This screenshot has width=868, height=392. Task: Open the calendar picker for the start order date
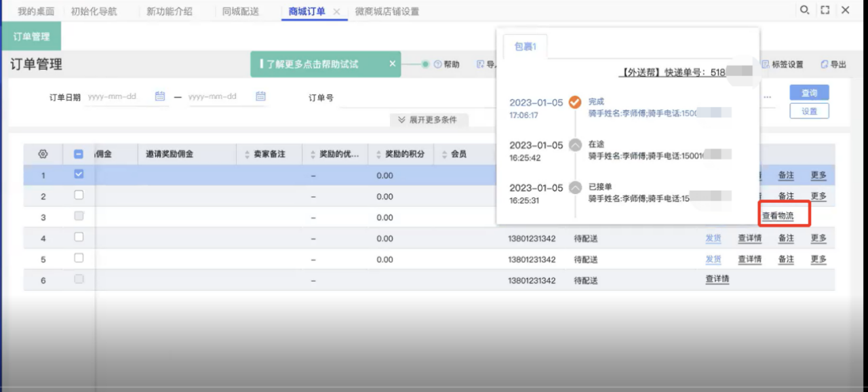point(160,96)
